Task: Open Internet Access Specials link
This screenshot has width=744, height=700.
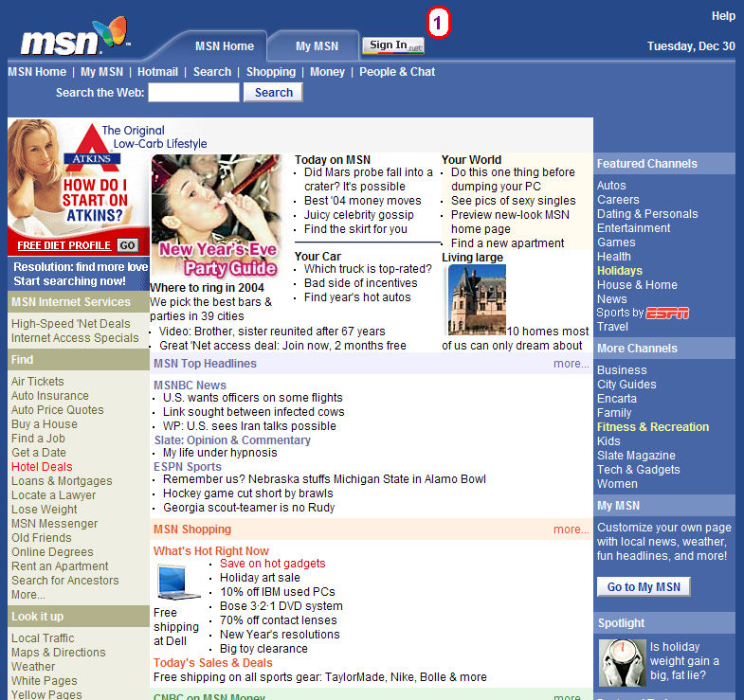Action: pyautogui.click(x=75, y=337)
